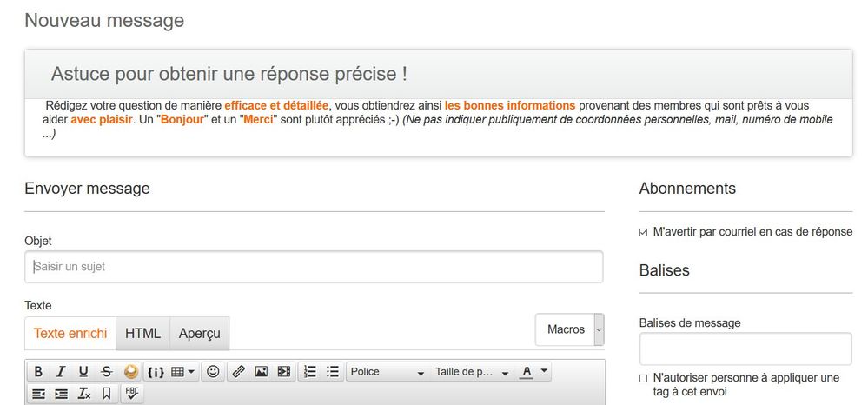Increase indent with indent icon

61,394
